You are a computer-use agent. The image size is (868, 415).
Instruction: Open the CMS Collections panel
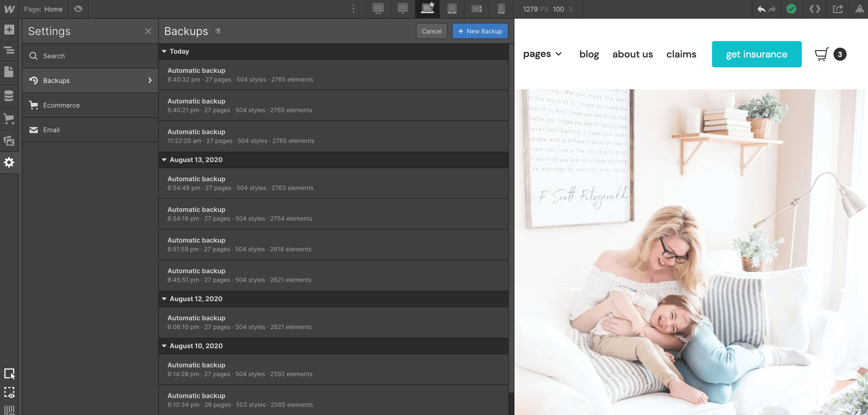click(8, 96)
